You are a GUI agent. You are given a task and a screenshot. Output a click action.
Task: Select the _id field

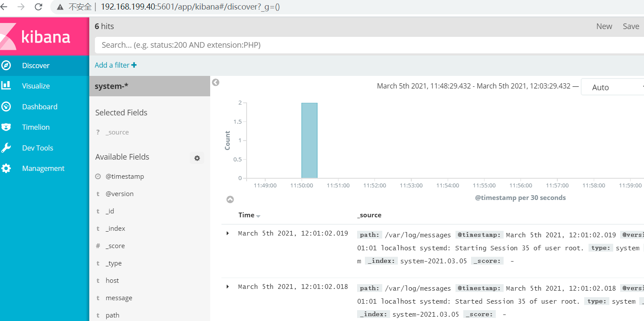[x=110, y=211]
